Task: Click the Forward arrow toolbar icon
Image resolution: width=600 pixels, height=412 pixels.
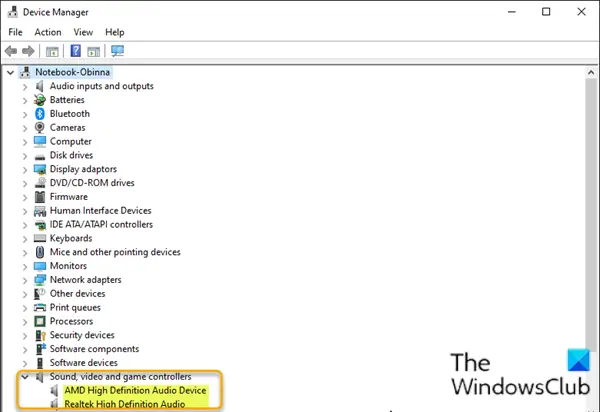Action: 28,51
